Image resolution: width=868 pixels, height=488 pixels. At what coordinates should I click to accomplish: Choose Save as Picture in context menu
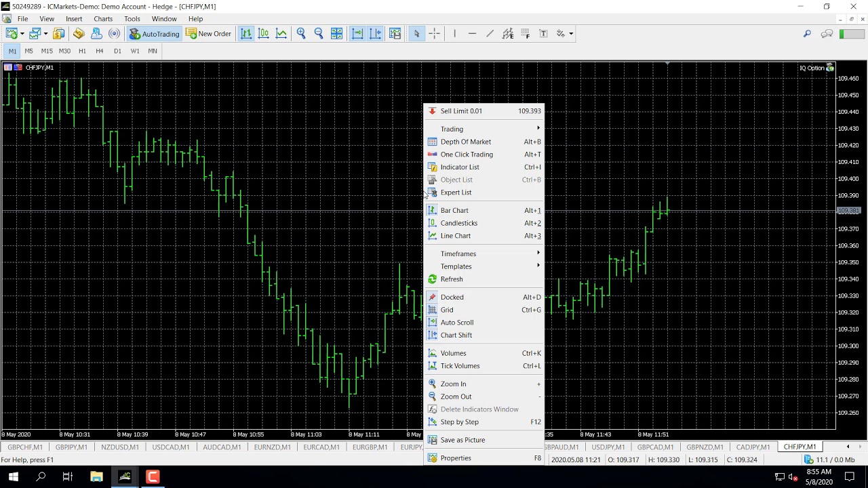click(x=484, y=440)
